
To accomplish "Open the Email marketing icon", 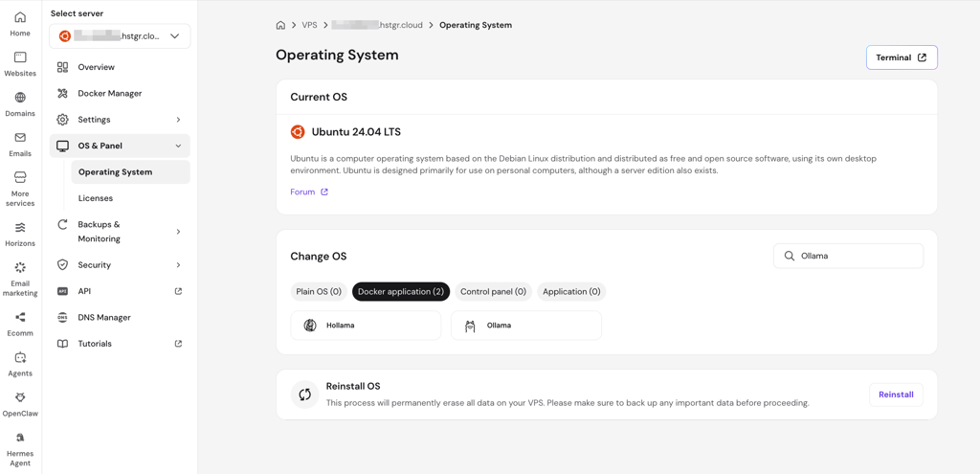I will click(20, 267).
